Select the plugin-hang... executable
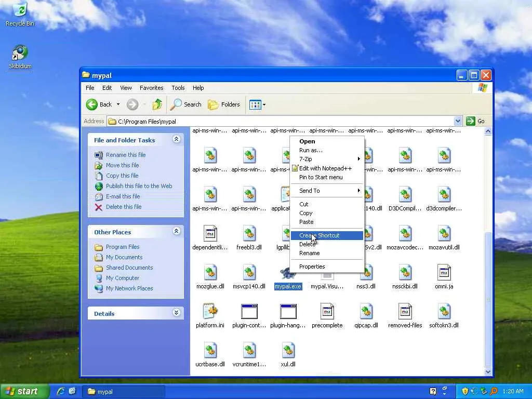 (x=288, y=316)
